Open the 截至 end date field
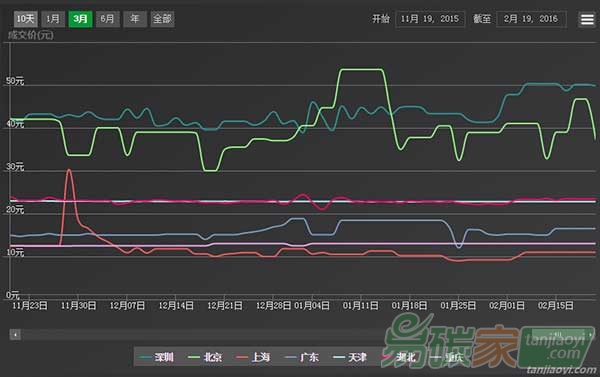This screenshot has height=377, width=600. [531, 19]
